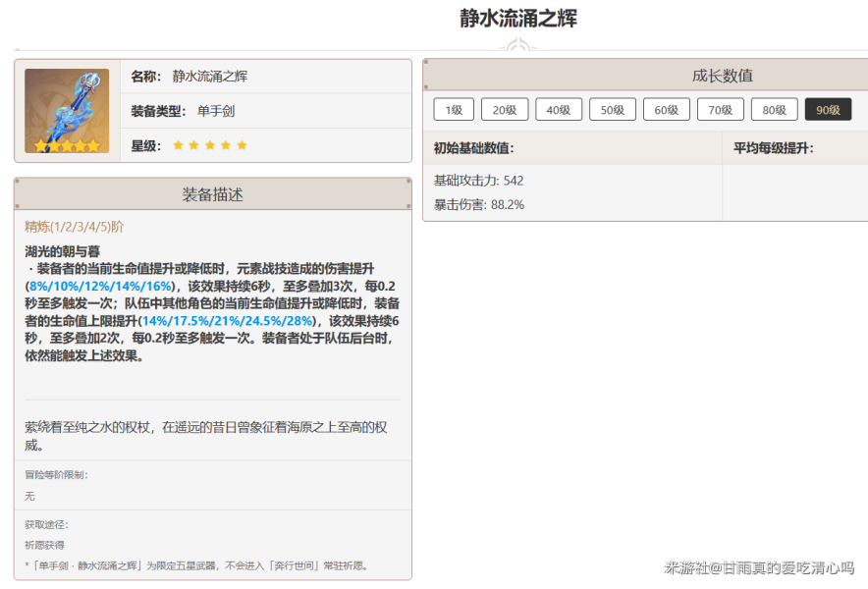868x589 pixels.
Task: Click the blue 14%/17.5%/21%/24.5%/28% values
Action: pos(227,321)
